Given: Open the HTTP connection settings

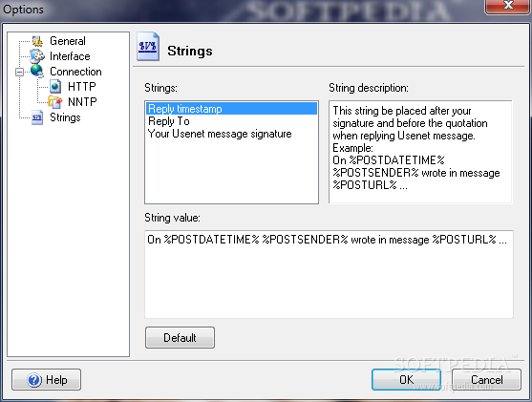Looking at the screenshot, I should click(x=82, y=87).
